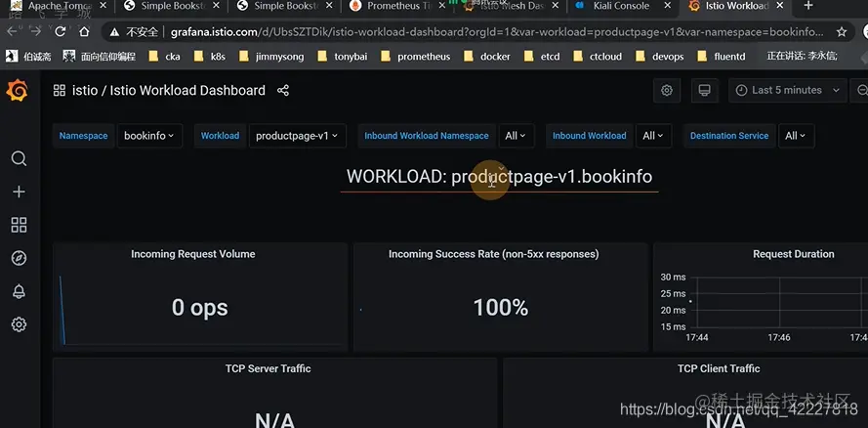This screenshot has width=868, height=428.
Task: Open the devops bookmark folder
Action: pyautogui.click(x=659, y=57)
